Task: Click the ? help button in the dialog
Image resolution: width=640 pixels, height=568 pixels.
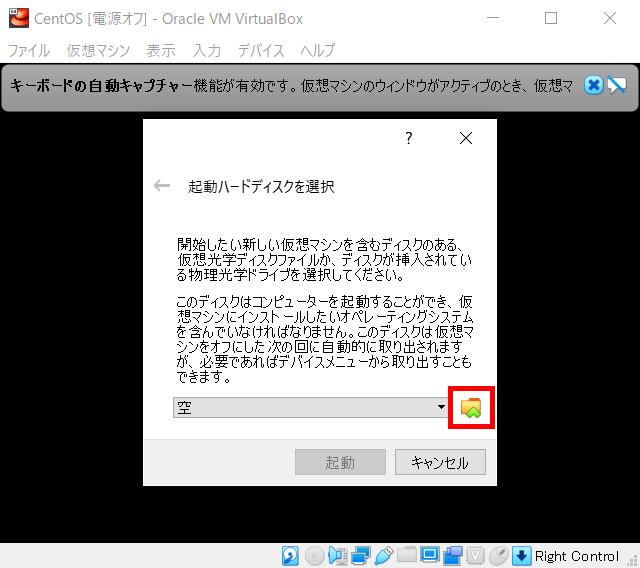Action: pos(409,138)
